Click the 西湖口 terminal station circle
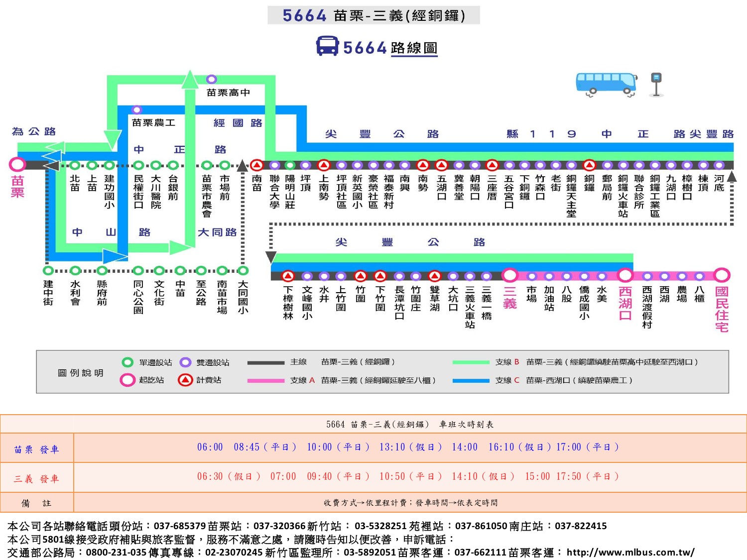 point(625,275)
